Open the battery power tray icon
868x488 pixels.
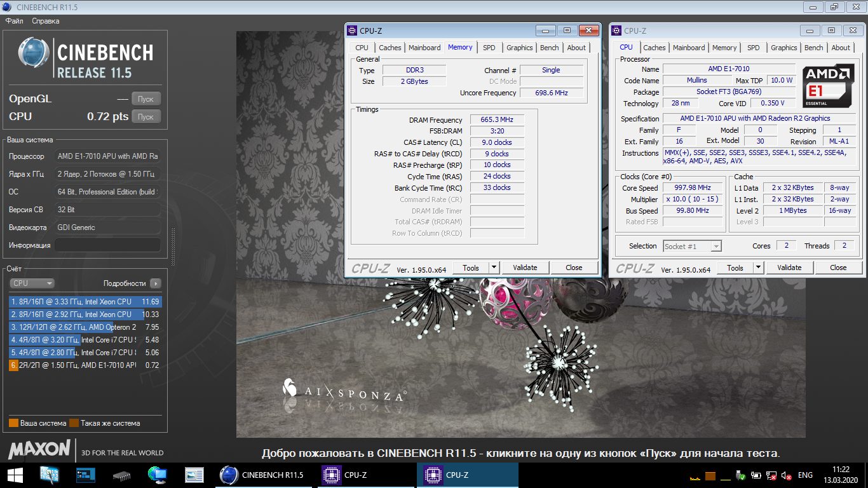click(x=756, y=475)
